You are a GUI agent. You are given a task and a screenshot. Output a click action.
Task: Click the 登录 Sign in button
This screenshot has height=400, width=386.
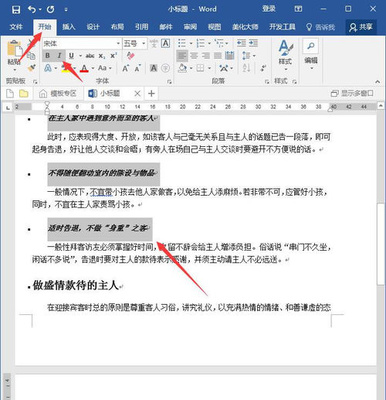click(269, 9)
